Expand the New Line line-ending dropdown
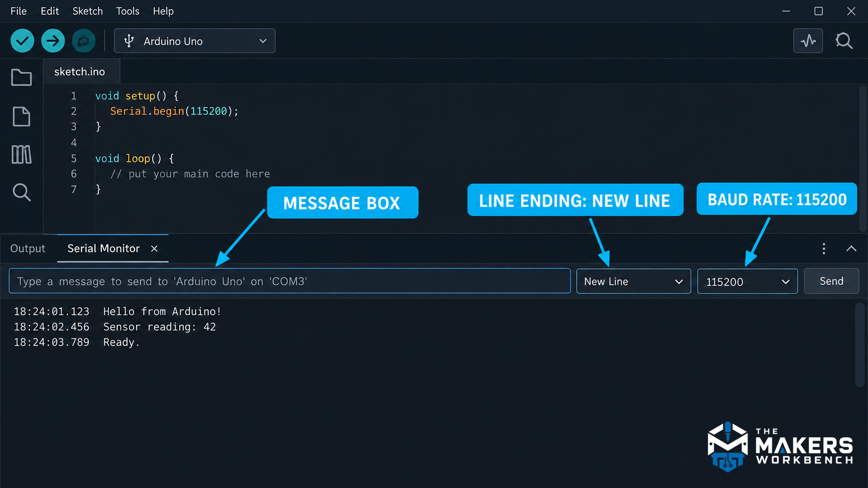The image size is (868, 488). 634,281
